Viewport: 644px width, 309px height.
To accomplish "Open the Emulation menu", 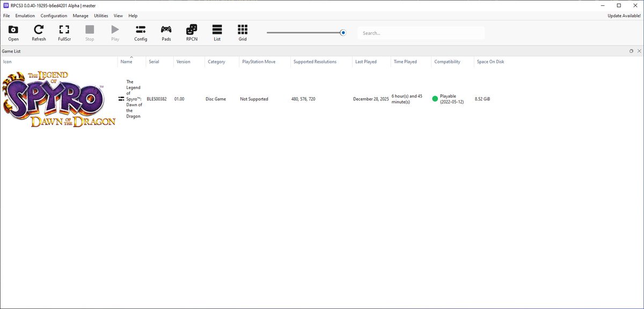I will pos(25,16).
